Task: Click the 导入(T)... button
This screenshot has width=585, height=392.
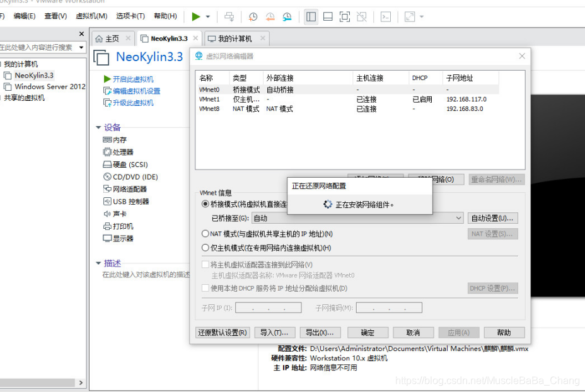Action: pyautogui.click(x=274, y=333)
